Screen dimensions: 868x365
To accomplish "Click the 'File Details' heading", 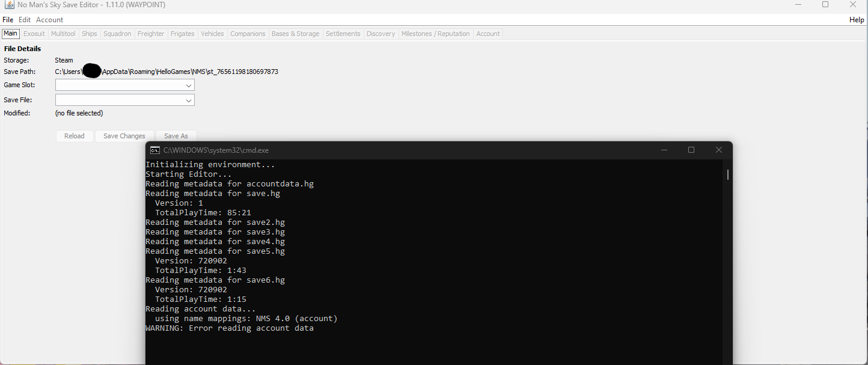I will [22, 49].
